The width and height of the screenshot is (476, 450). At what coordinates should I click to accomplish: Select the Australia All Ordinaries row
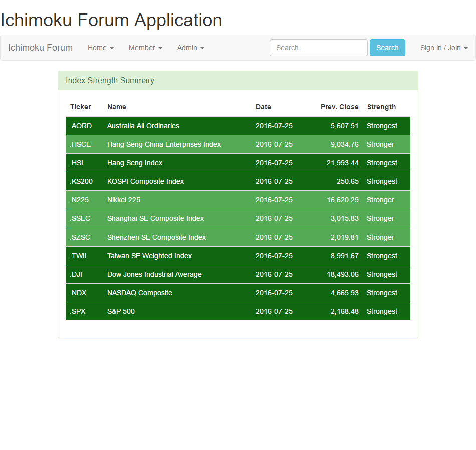[x=143, y=126]
